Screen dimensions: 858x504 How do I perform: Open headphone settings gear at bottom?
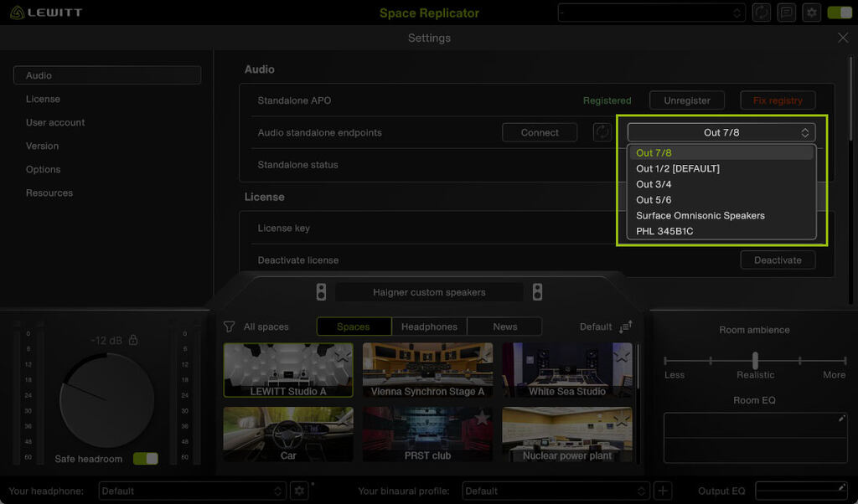[299, 491]
